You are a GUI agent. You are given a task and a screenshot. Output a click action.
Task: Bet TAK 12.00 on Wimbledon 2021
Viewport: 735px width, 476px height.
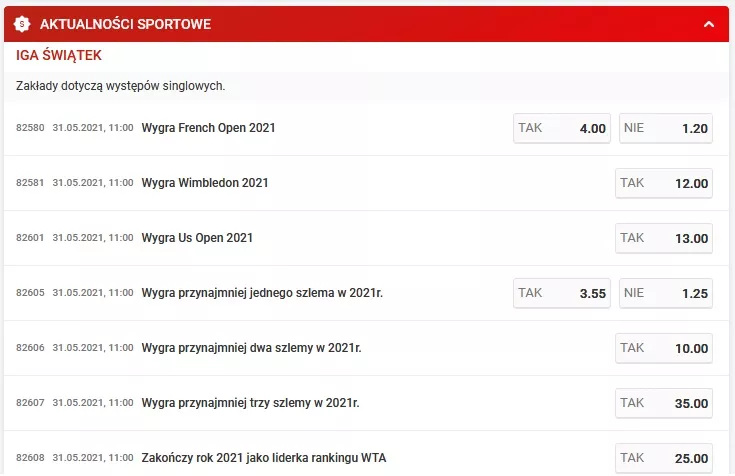pyautogui.click(x=664, y=183)
